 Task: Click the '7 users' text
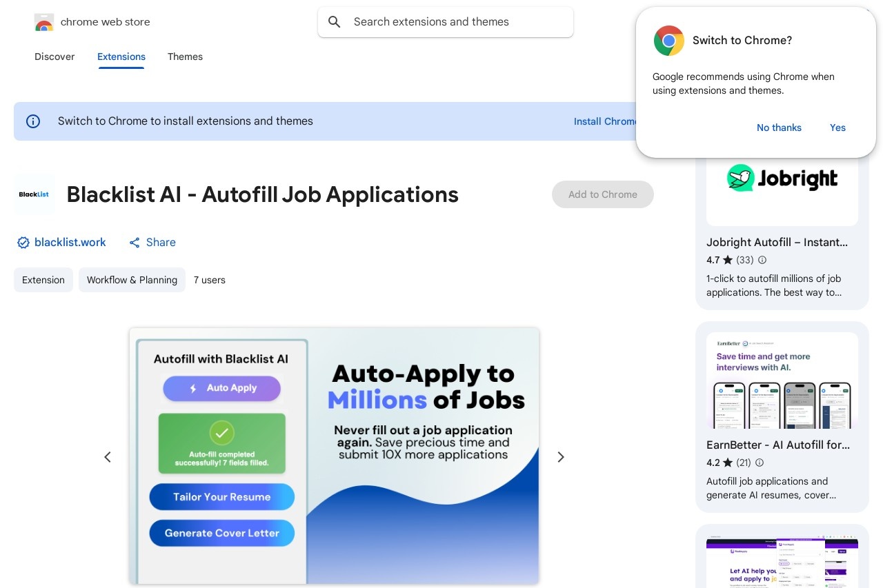(x=210, y=280)
